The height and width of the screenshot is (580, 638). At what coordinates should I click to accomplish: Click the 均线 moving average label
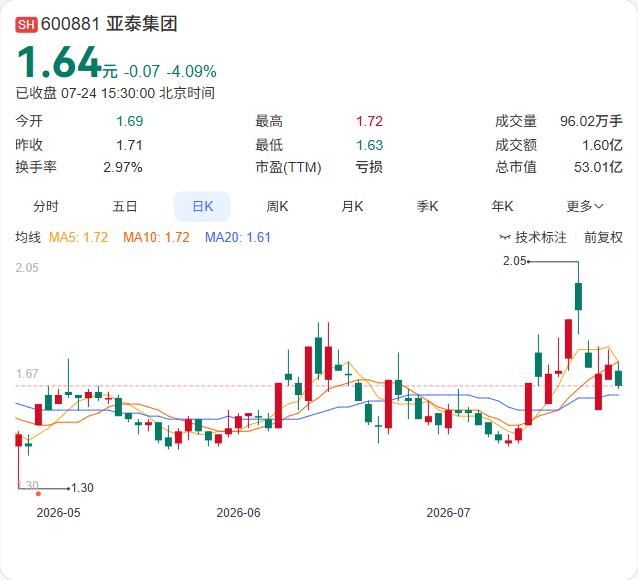click(28, 237)
